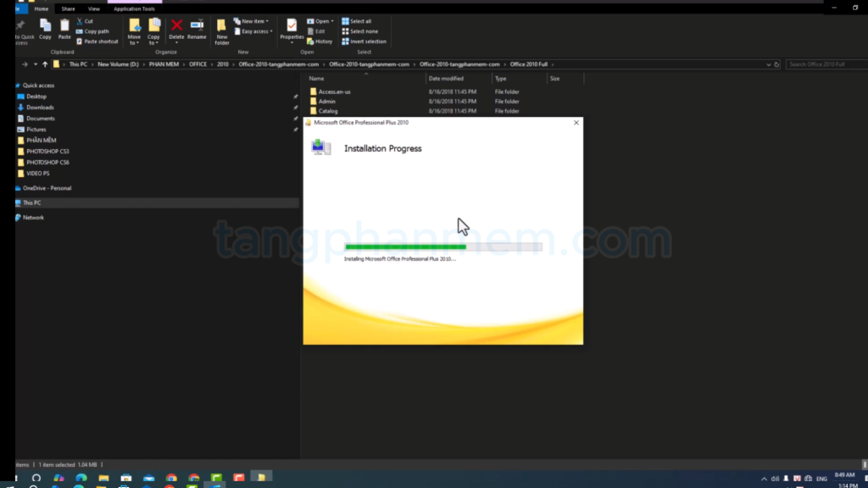This screenshot has width=868, height=488.
Task: Switch to the View ribbon tab
Action: 93,8
